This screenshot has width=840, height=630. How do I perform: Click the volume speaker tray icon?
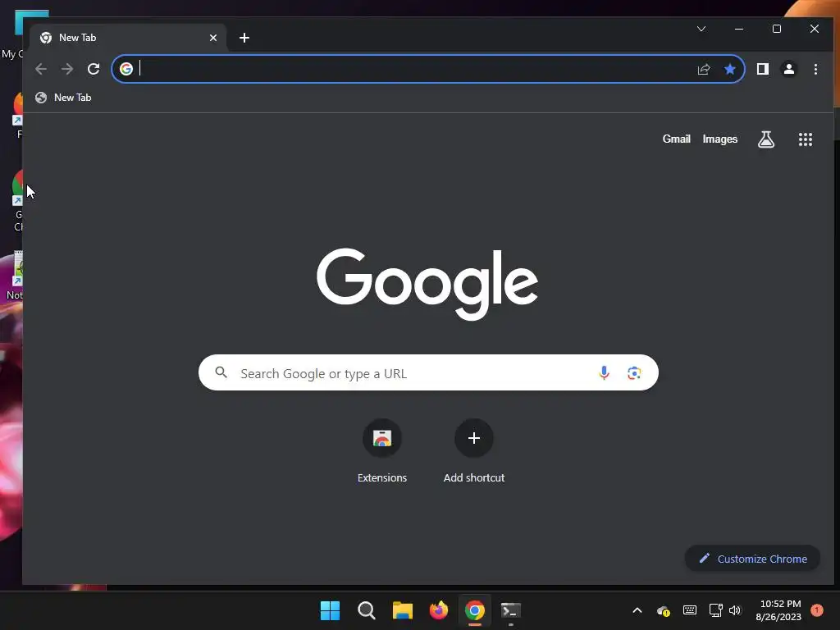pyautogui.click(x=734, y=610)
